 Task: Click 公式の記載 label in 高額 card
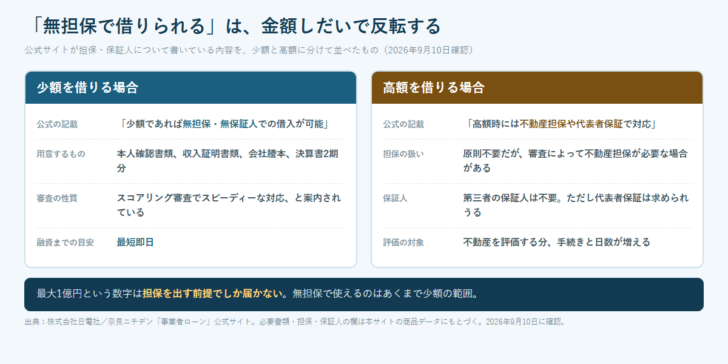click(403, 124)
